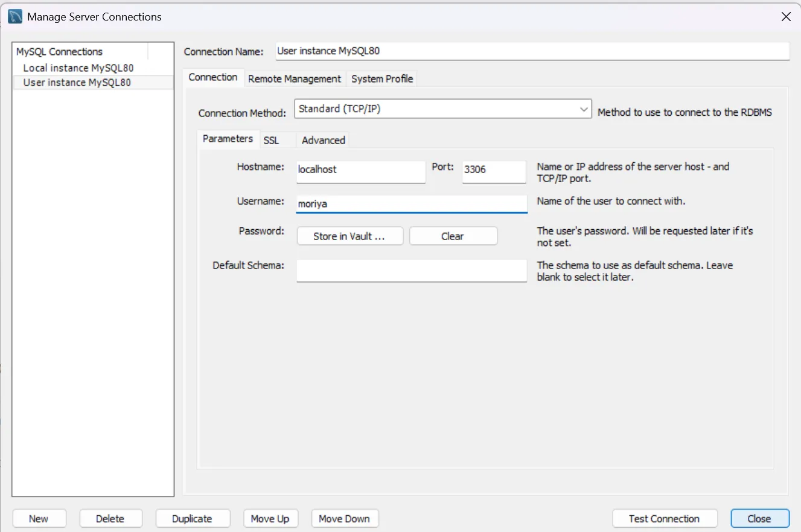The image size is (801, 532).
Task: Click the Name of the user description
Action: coord(611,201)
